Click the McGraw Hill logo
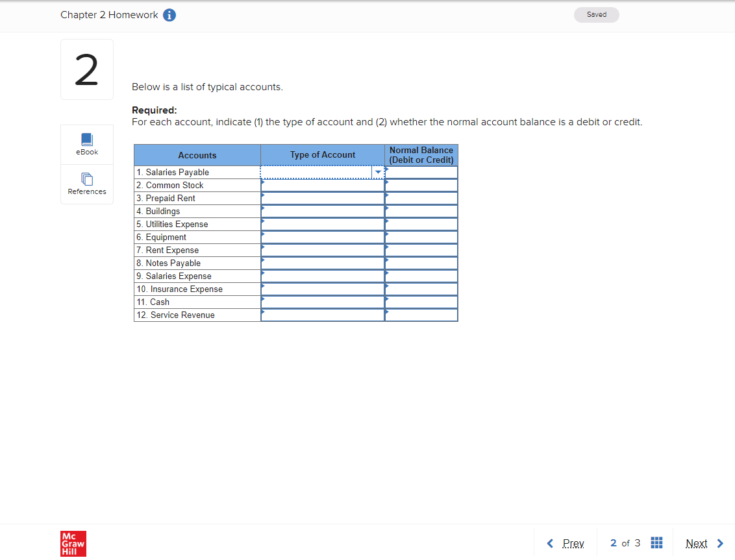The image size is (735, 560). coord(73,544)
